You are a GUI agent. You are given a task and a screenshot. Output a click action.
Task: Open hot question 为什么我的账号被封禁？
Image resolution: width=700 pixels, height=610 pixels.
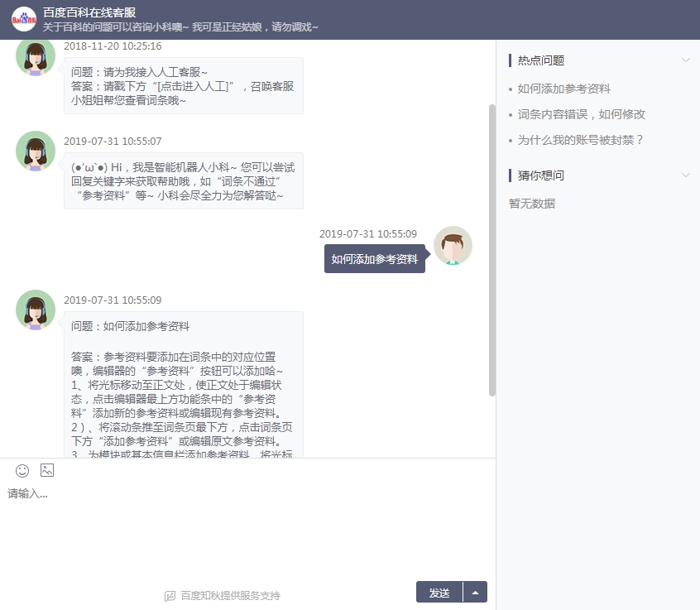click(580, 140)
